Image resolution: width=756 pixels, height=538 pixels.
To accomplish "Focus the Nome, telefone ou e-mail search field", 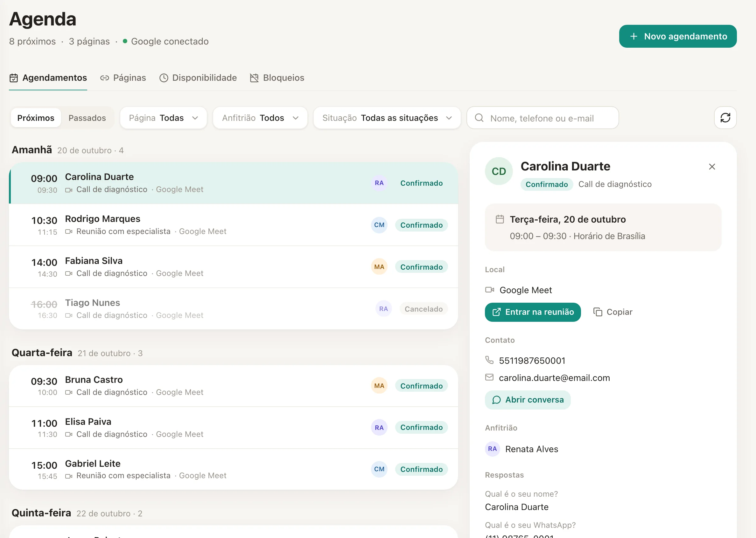I will click(x=542, y=118).
